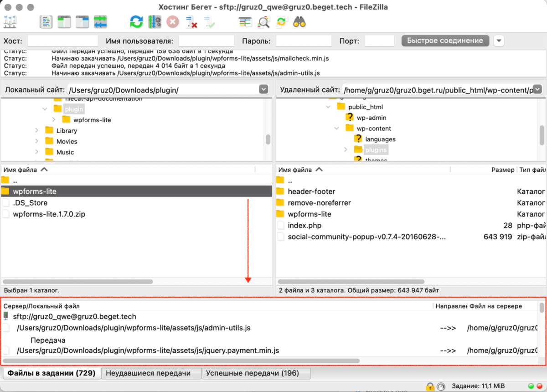This screenshot has height=392, width=547.
Task: Click the red cancel operation icon
Action: (173, 21)
